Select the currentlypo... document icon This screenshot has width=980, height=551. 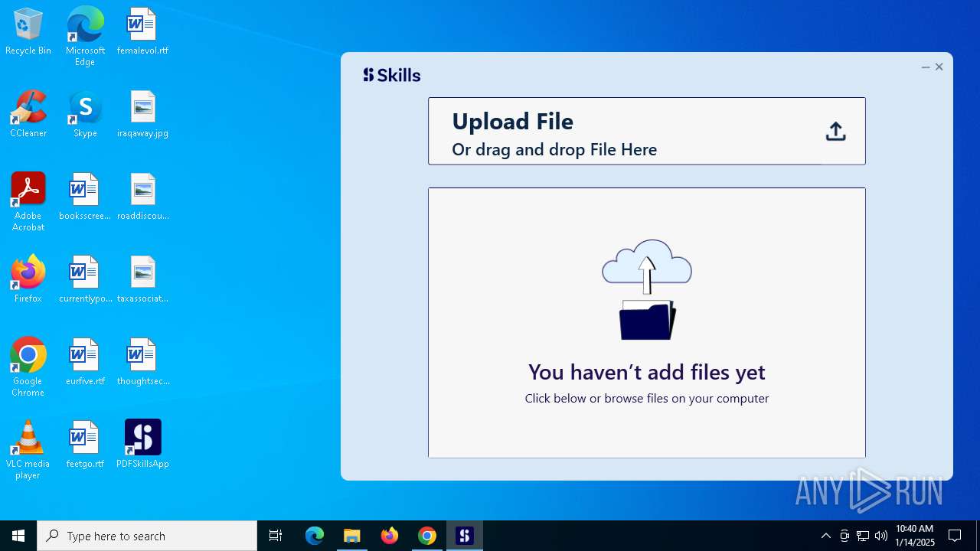coord(85,279)
